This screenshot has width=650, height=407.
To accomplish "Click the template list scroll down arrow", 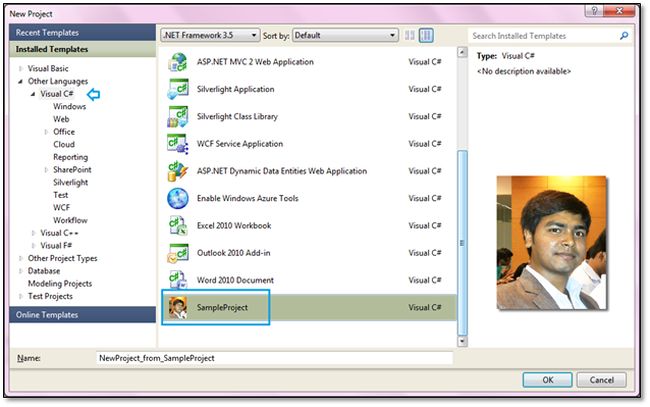I will coord(462,341).
